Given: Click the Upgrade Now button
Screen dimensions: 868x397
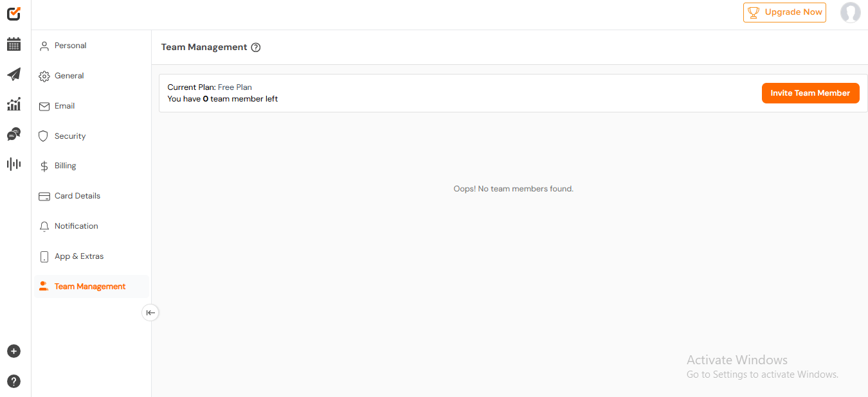Looking at the screenshot, I should (x=784, y=12).
